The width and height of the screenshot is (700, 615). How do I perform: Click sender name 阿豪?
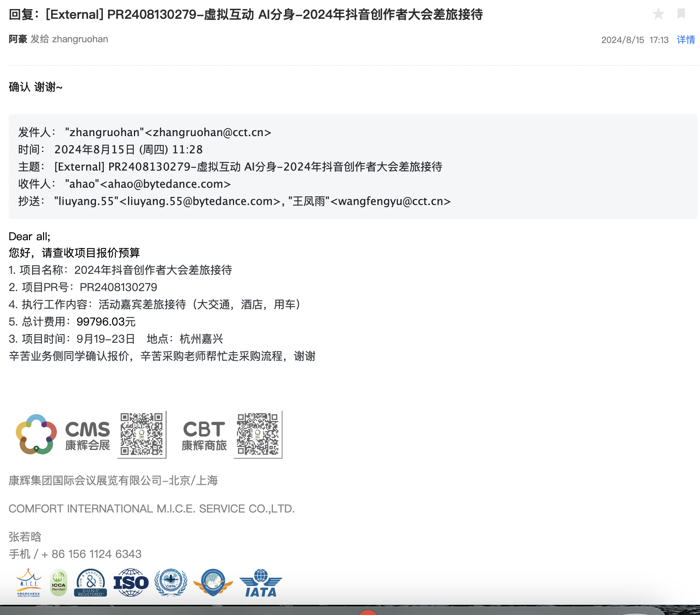click(18, 39)
